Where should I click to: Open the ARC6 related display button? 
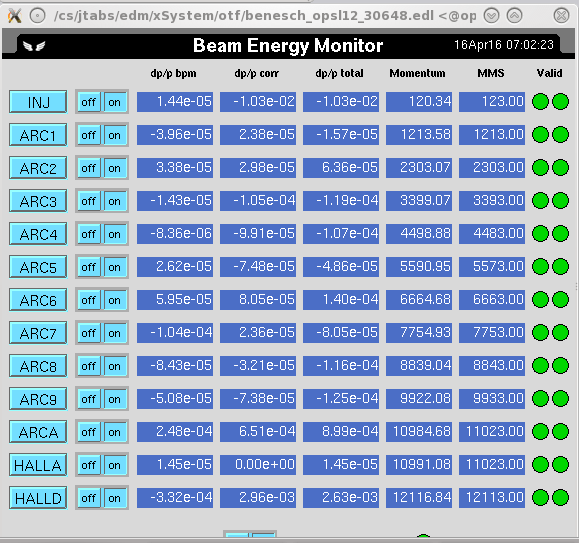click(38, 300)
